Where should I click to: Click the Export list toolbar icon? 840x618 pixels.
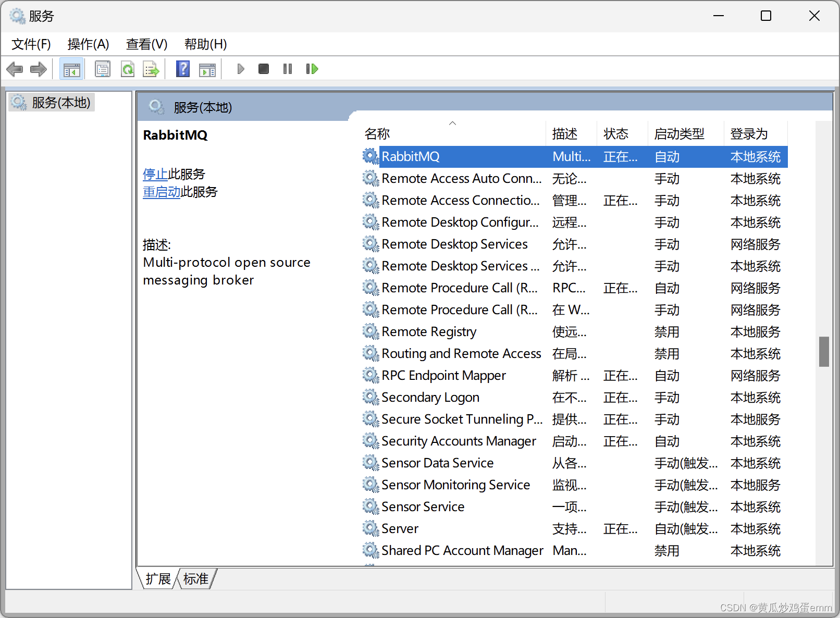(x=151, y=69)
